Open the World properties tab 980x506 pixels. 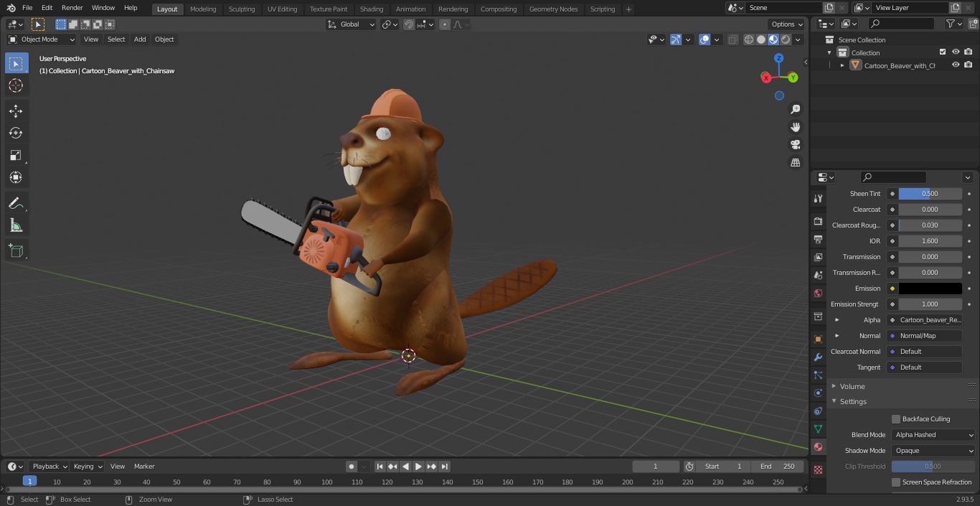[x=818, y=293]
